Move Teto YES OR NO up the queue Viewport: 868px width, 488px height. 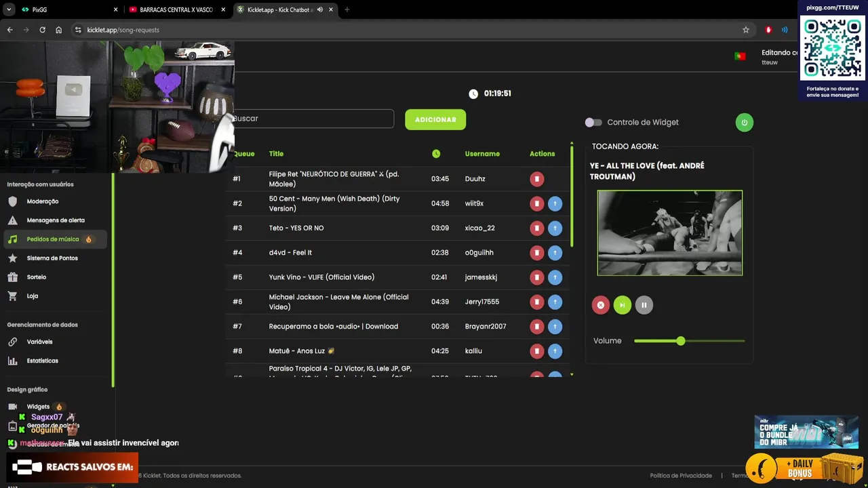[x=555, y=228]
